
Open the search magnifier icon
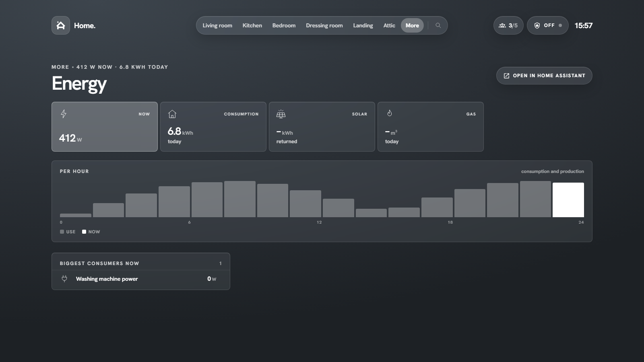(438, 25)
